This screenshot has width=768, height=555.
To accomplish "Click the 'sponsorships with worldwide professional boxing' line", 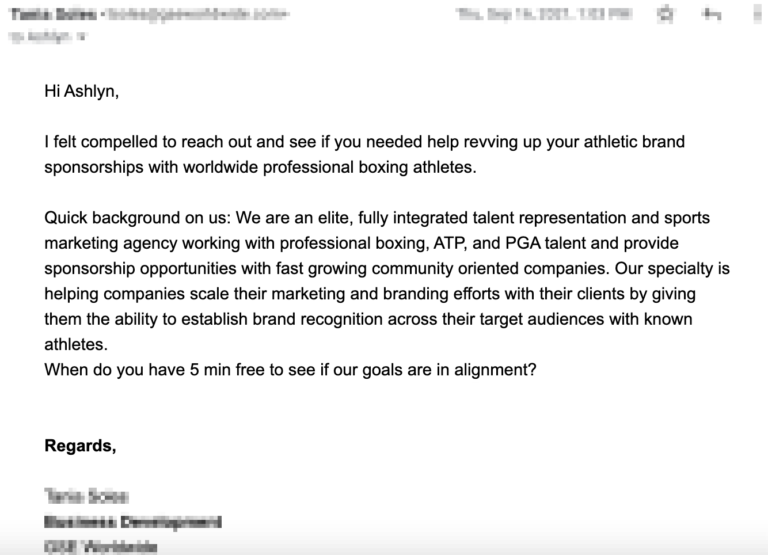I will [x=260, y=167].
